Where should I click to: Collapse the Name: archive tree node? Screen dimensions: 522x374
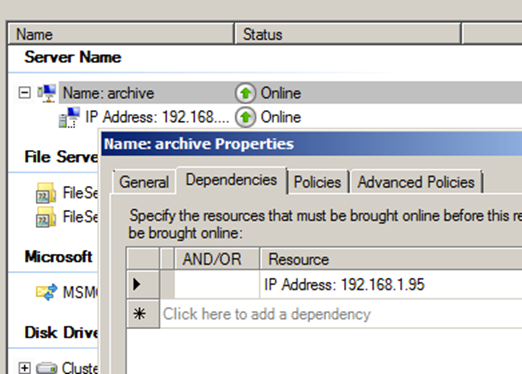[24, 92]
